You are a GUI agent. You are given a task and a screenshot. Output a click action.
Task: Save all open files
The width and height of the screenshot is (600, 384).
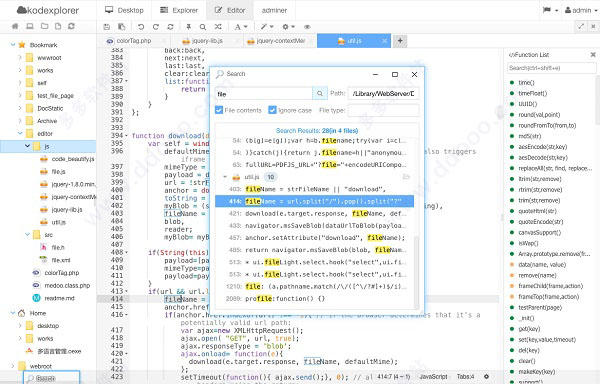(x=121, y=27)
